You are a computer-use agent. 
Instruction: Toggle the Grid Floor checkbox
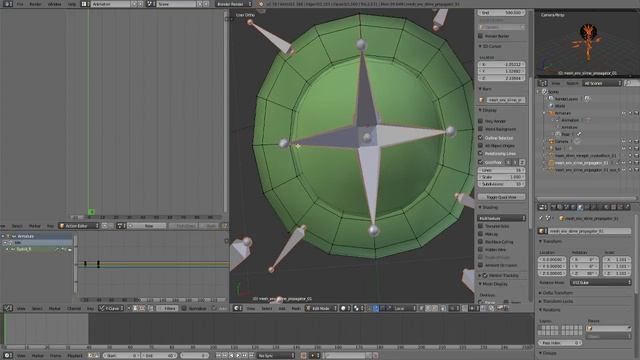481,162
